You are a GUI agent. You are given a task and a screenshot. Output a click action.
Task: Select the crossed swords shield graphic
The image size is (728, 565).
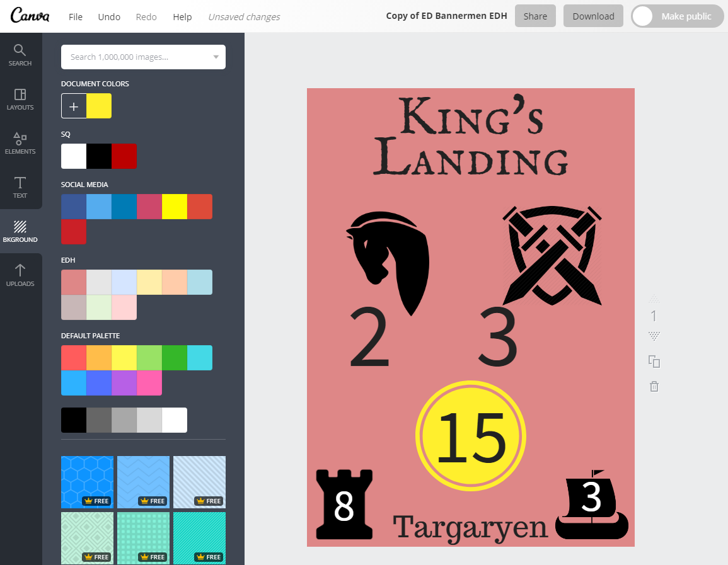(x=552, y=256)
